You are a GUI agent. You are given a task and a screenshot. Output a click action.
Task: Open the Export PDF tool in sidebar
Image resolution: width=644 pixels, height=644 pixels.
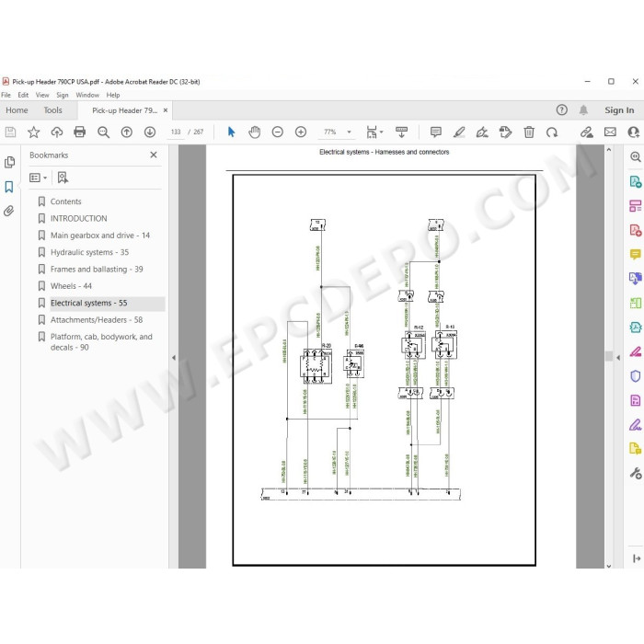pos(635,181)
